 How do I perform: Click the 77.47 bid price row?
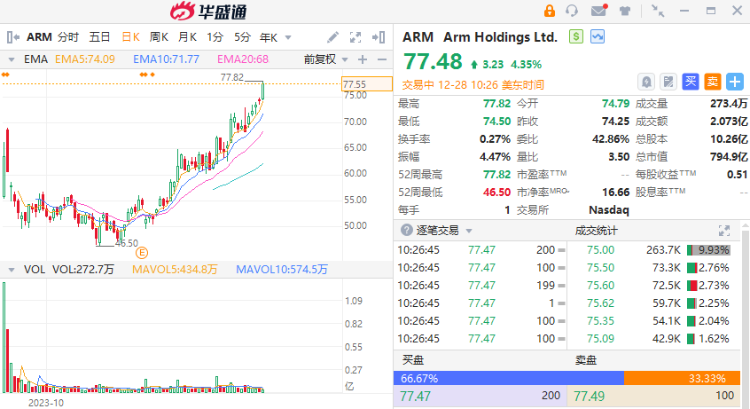480,396
